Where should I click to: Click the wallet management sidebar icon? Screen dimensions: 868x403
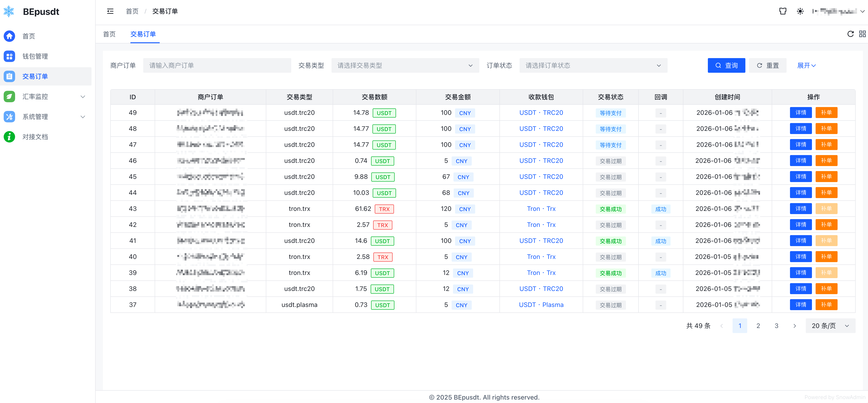tap(9, 56)
